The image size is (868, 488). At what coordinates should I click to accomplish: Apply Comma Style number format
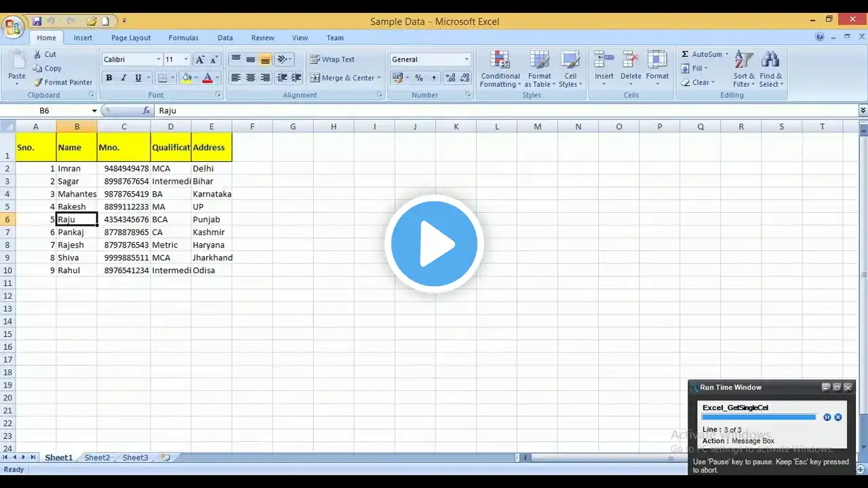(x=433, y=78)
